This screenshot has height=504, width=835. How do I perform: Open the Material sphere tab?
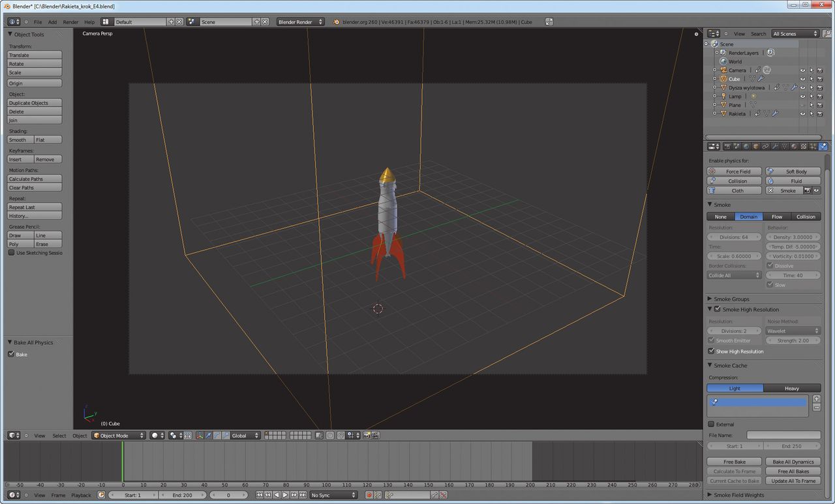coord(794,147)
